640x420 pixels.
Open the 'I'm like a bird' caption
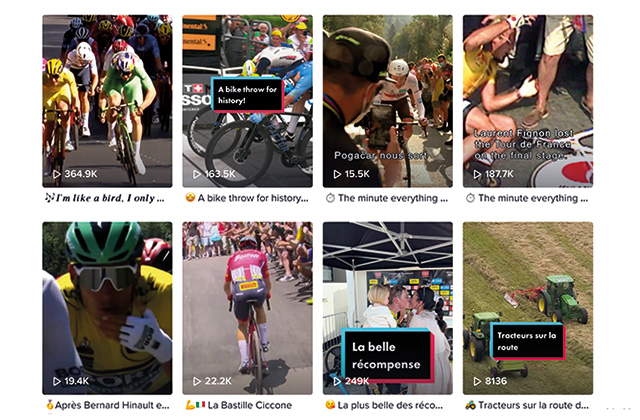point(105,198)
